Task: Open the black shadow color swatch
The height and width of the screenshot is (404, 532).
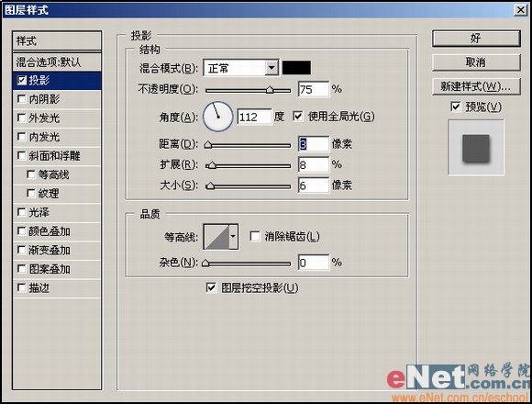Action: [296, 68]
